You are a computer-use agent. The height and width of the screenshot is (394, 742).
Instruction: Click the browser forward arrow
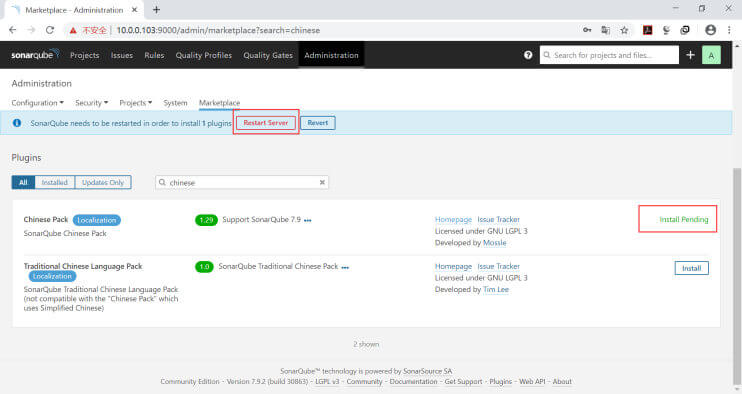[31, 30]
